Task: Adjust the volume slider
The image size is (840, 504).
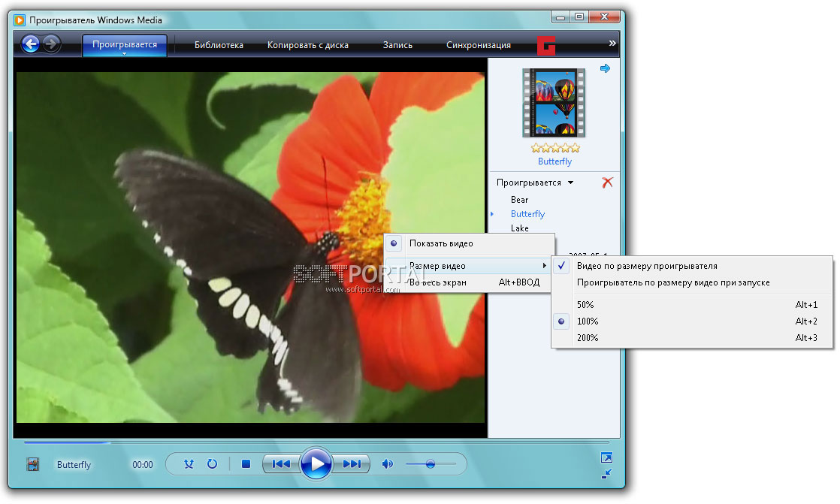Action: click(431, 464)
